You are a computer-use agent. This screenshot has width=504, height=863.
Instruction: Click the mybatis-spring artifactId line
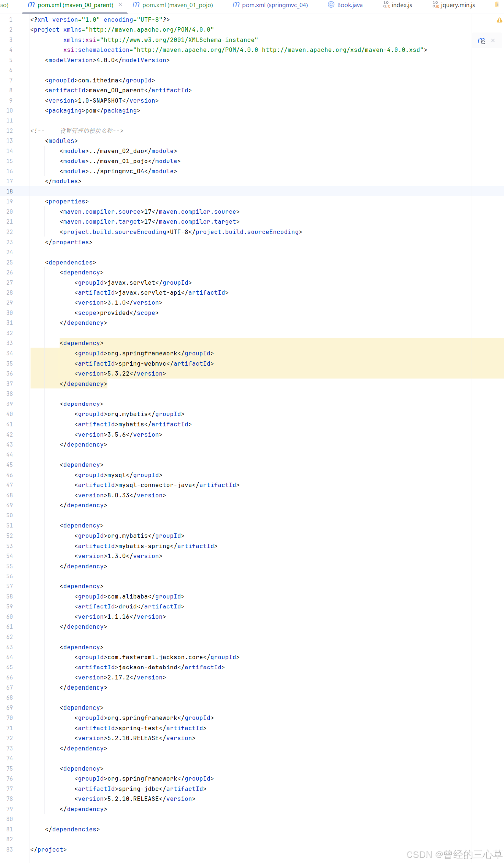coord(146,546)
